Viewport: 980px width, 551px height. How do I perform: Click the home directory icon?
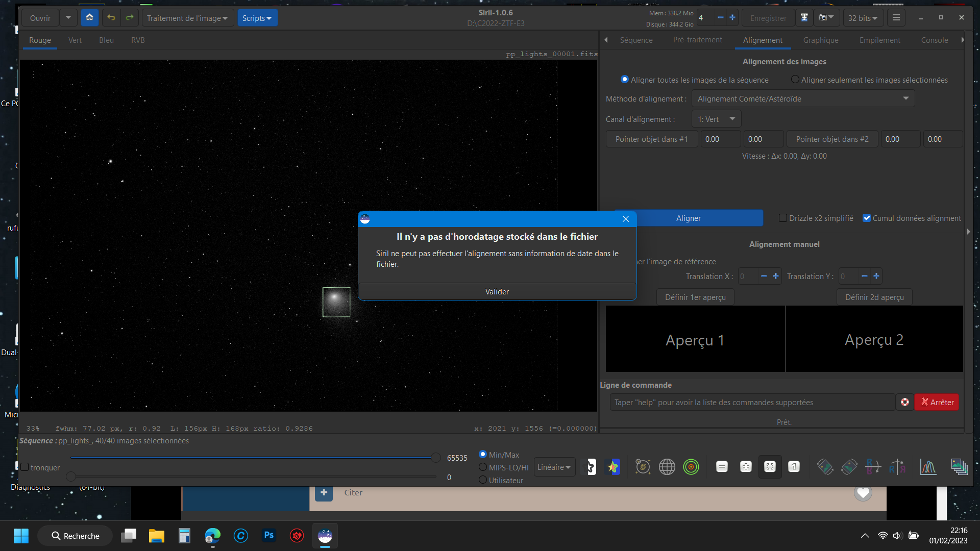click(89, 18)
